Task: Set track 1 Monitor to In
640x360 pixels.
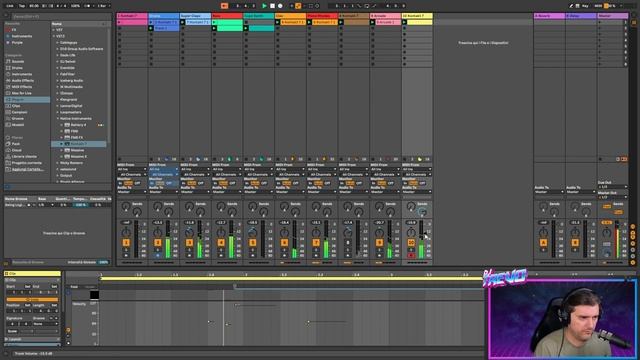Action: click(x=120, y=183)
